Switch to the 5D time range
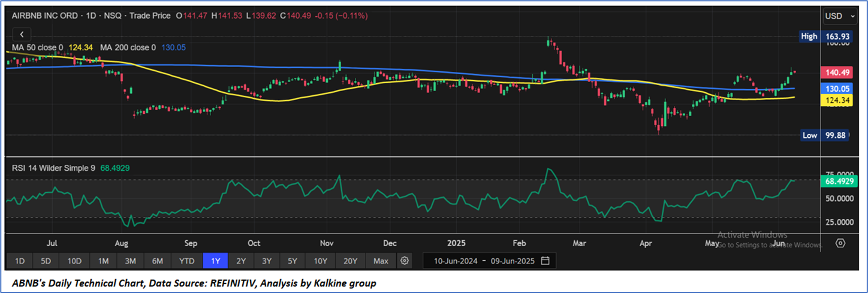Image resolution: width=868 pixels, height=293 pixels. pos(46,261)
